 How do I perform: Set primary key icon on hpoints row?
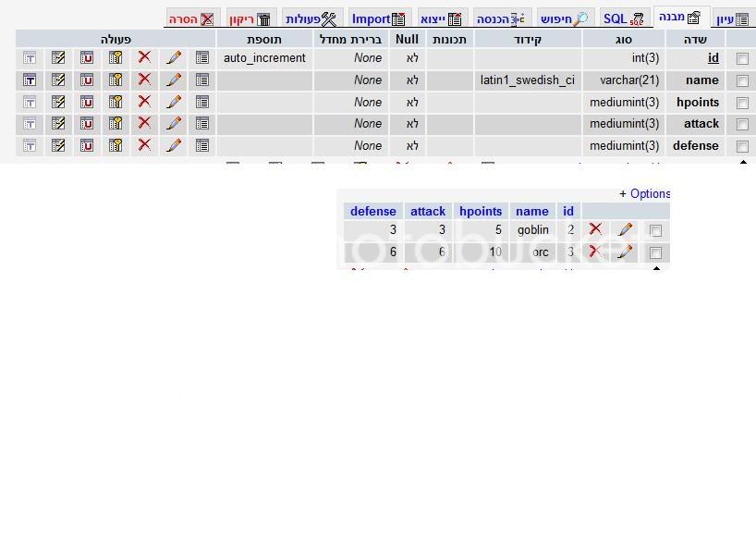coord(116,102)
